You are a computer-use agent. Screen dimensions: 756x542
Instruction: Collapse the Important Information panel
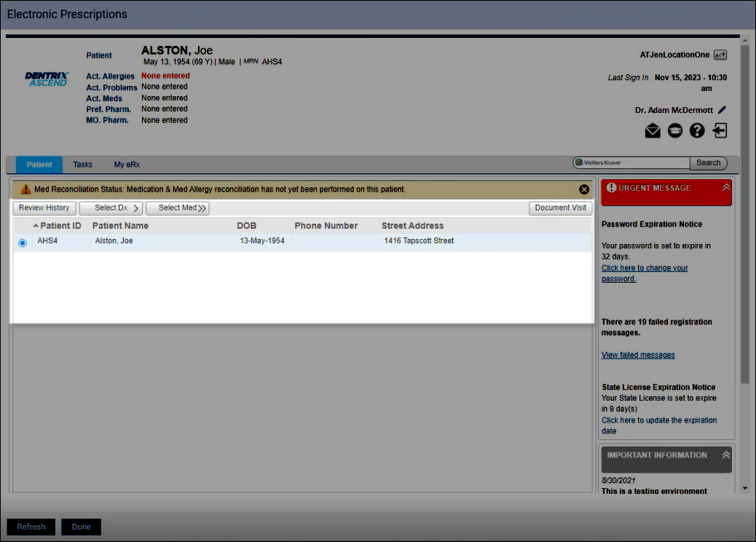(x=725, y=455)
